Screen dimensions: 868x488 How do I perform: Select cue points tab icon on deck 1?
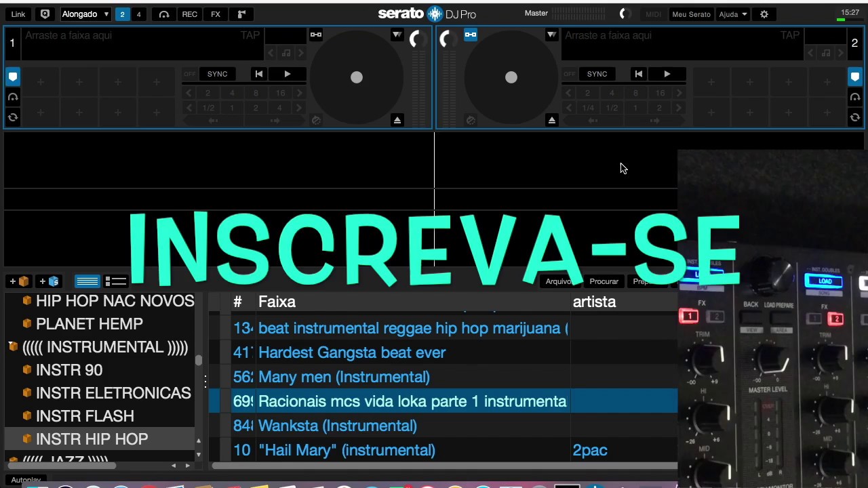click(x=13, y=77)
